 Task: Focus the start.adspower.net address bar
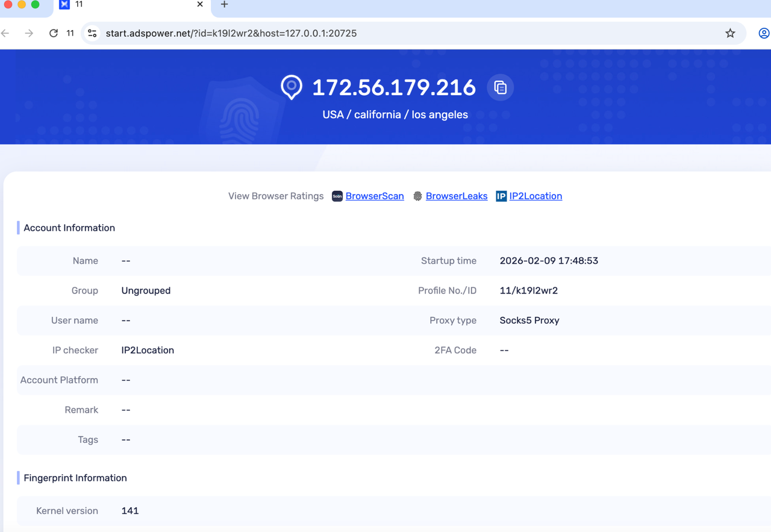tap(361, 33)
